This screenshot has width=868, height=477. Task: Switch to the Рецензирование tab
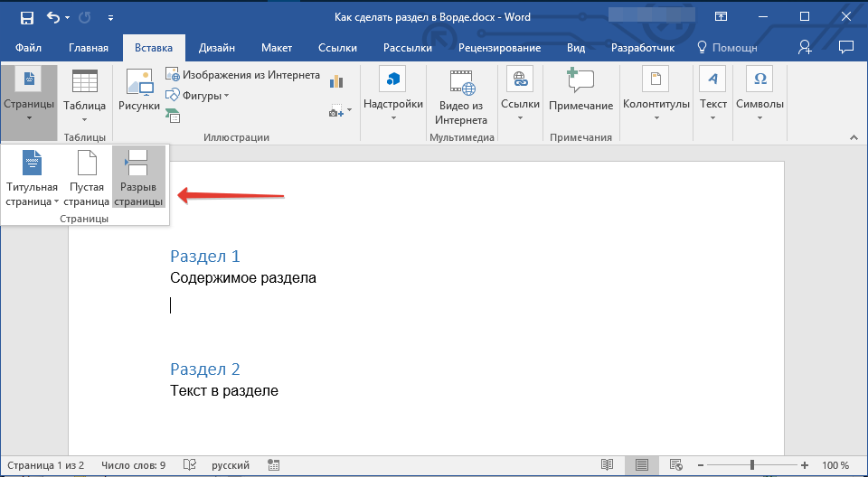click(x=499, y=48)
